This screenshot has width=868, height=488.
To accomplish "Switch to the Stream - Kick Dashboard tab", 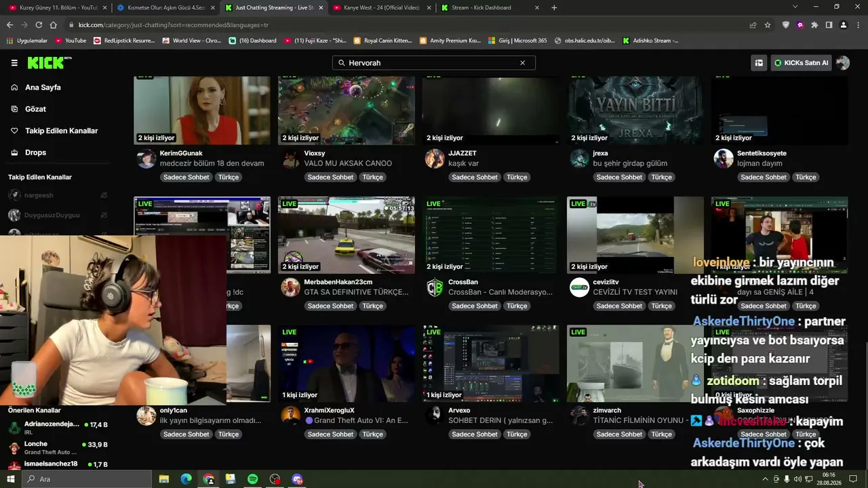I will point(490,7).
